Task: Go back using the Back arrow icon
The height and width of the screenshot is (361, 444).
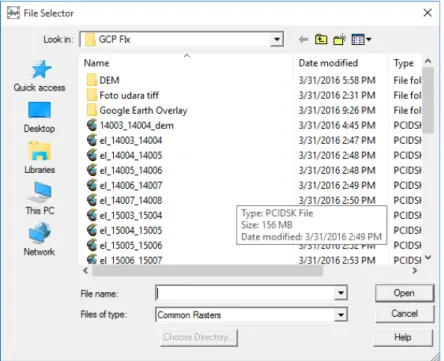Action: 303,40
